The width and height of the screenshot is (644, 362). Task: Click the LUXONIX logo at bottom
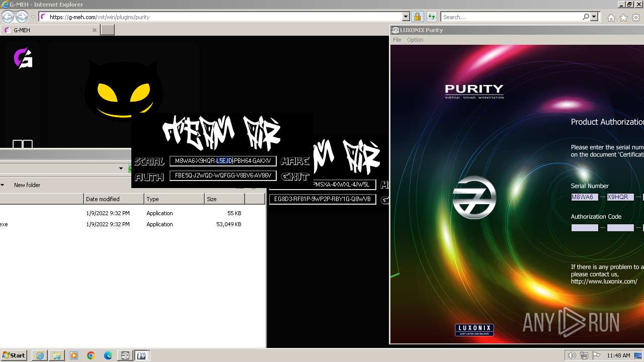(x=474, y=330)
